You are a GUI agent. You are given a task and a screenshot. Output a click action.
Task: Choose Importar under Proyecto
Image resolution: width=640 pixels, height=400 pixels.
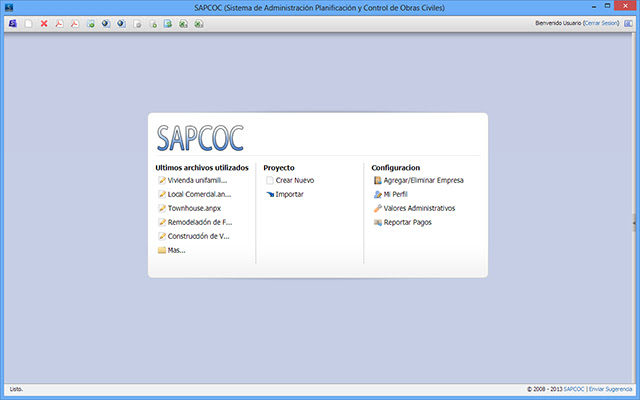pyautogui.click(x=289, y=194)
